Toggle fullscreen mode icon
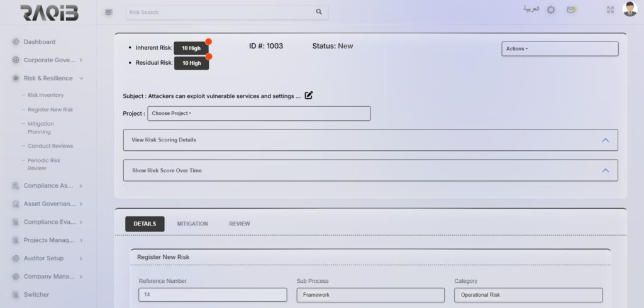644x308 pixels. (x=610, y=10)
